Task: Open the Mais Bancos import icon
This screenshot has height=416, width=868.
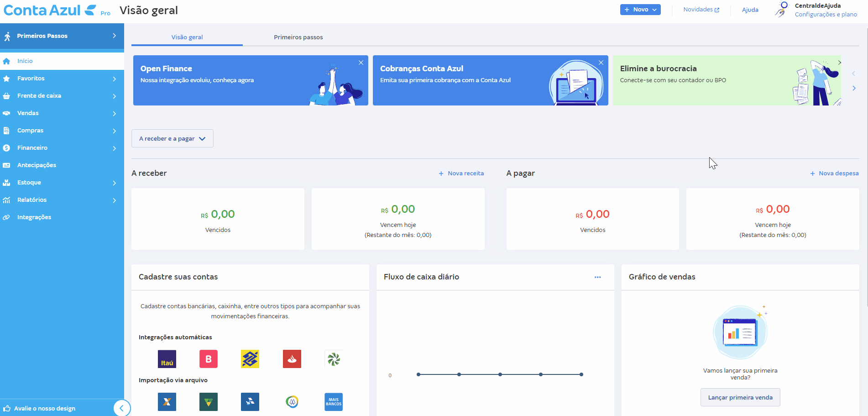Action: [x=333, y=402]
